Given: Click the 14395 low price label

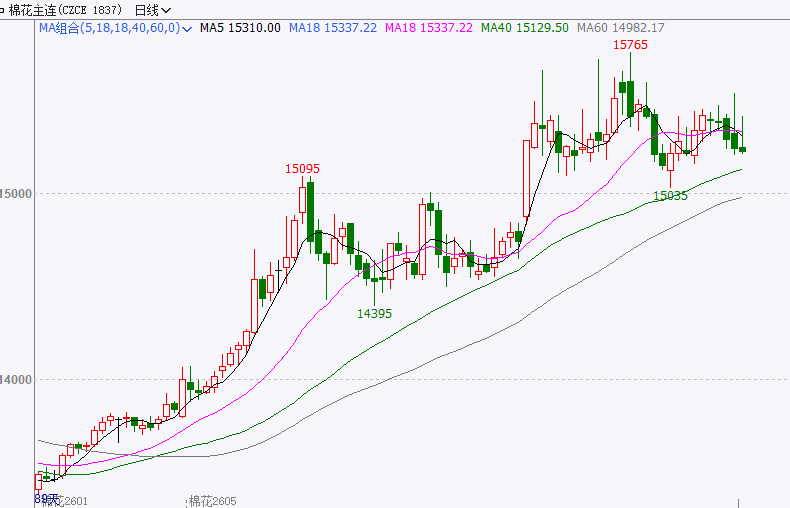Looking at the screenshot, I should (374, 313).
